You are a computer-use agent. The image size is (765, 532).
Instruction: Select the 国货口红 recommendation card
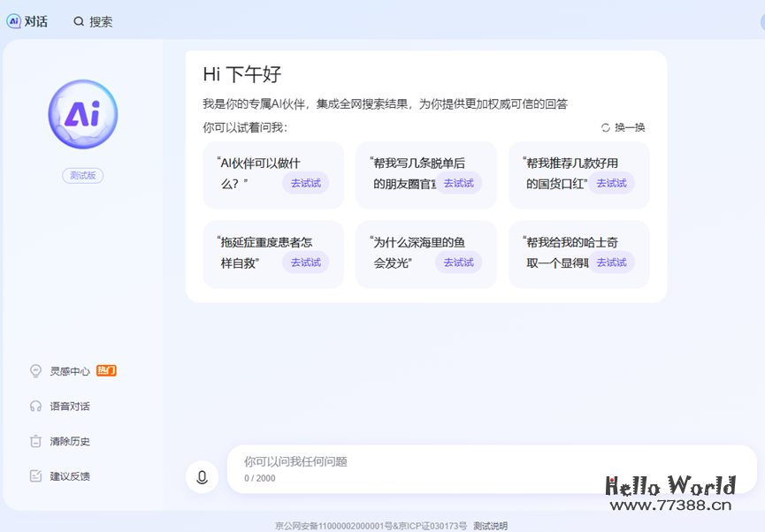pos(578,175)
